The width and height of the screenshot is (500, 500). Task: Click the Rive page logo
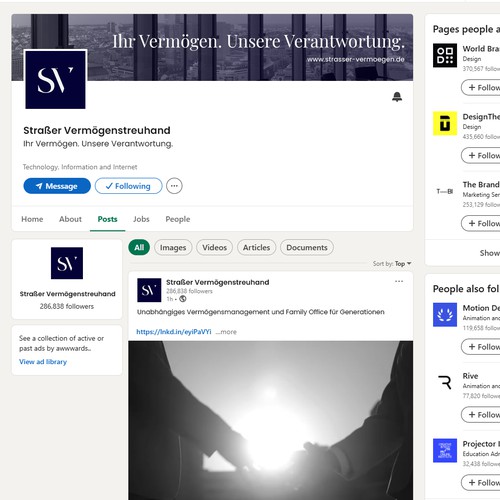pos(445,383)
